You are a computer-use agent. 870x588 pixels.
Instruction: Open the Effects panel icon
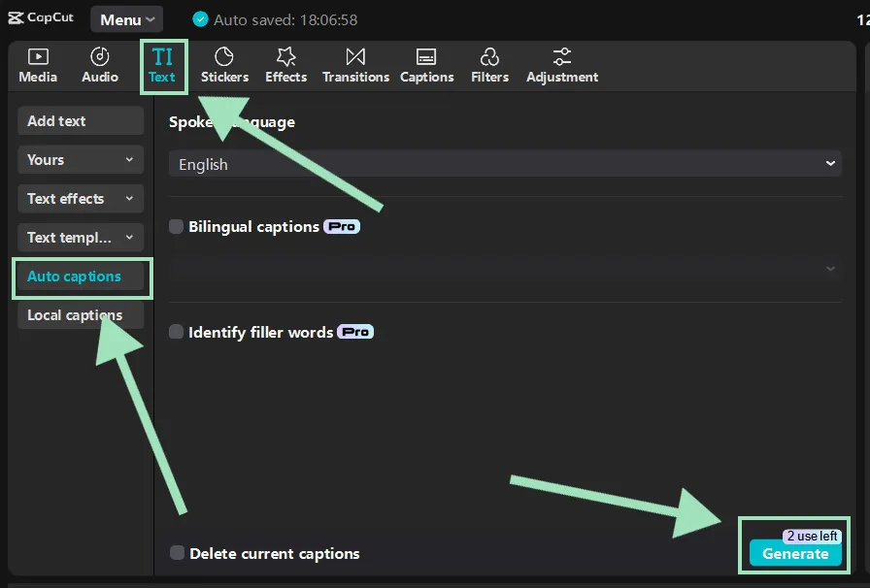tap(285, 56)
